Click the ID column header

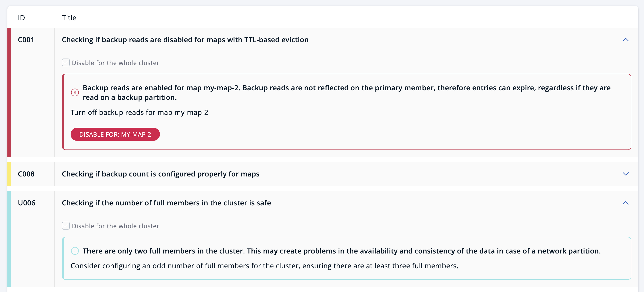pos(22,18)
